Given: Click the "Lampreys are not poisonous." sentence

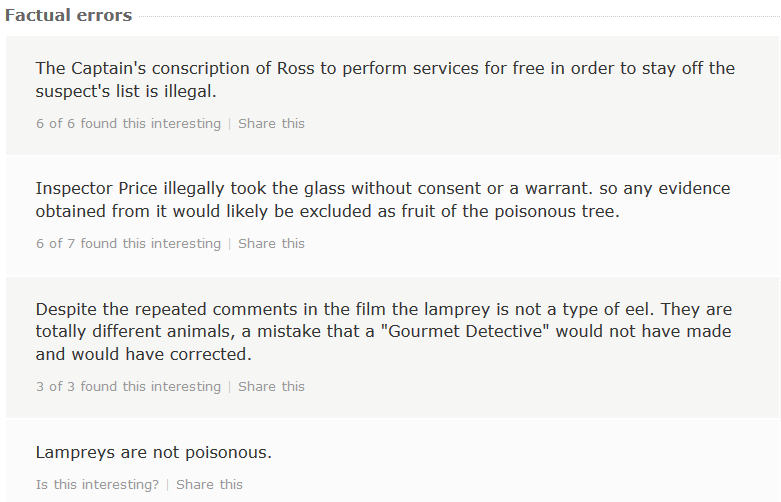Looking at the screenshot, I should tap(154, 452).
